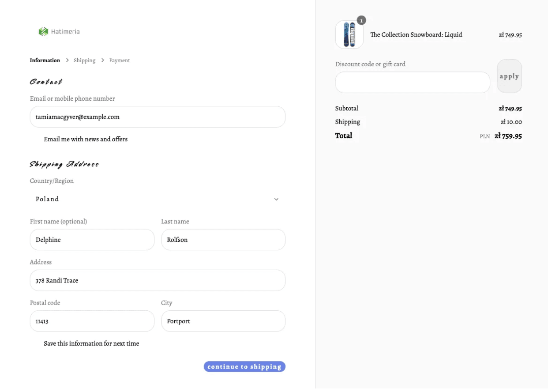Image resolution: width=548 pixels, height=392 pixels.
Task: Click the dropdown arrow next to Poland
Action: pos(276,199)
